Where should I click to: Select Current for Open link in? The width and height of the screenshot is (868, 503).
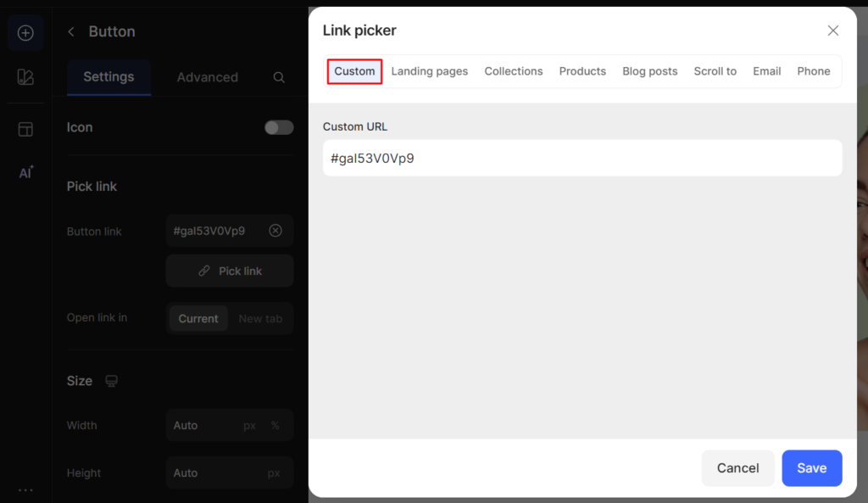(198, 318)
